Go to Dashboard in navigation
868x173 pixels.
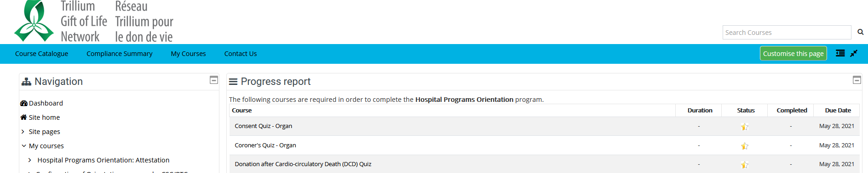click(x=46, y=103)
